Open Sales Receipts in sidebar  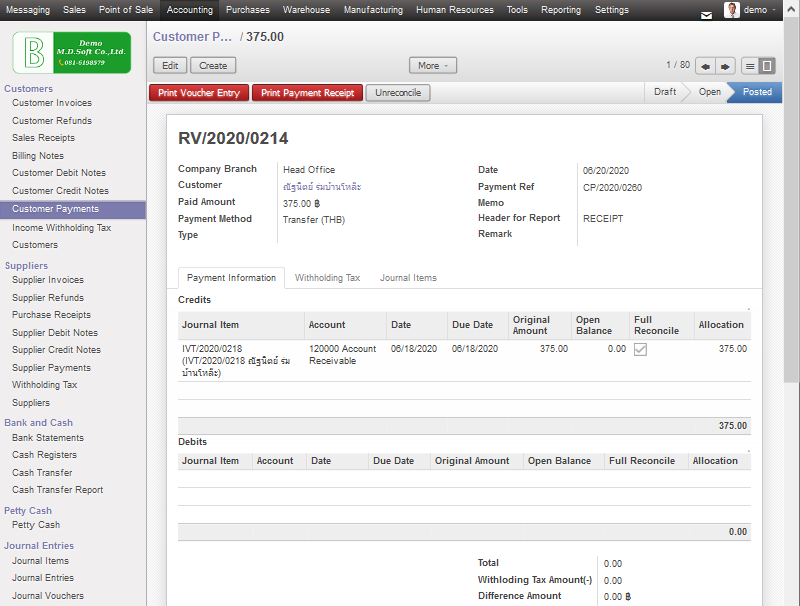click(43, 138)
